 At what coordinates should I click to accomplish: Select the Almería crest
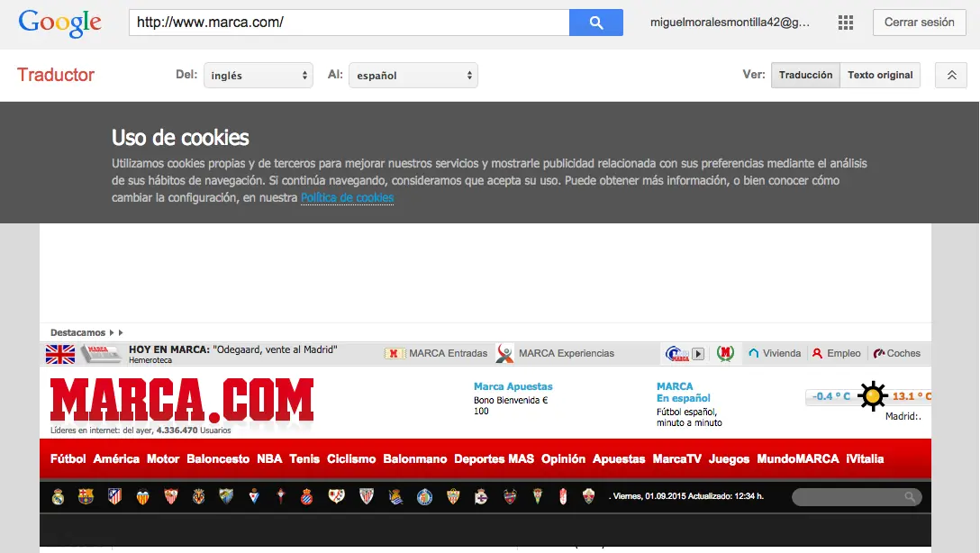453,496
